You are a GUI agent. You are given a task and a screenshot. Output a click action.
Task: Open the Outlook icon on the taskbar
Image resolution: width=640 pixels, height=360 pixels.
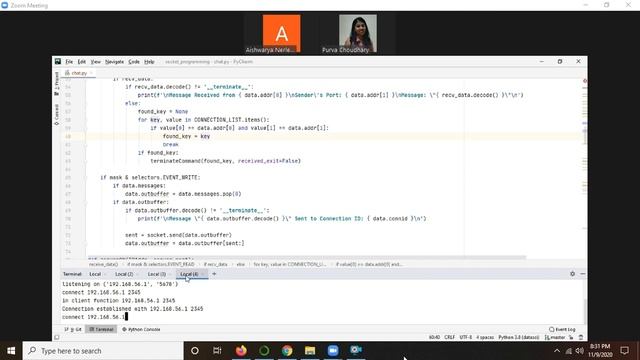click(x=356, y=351)
